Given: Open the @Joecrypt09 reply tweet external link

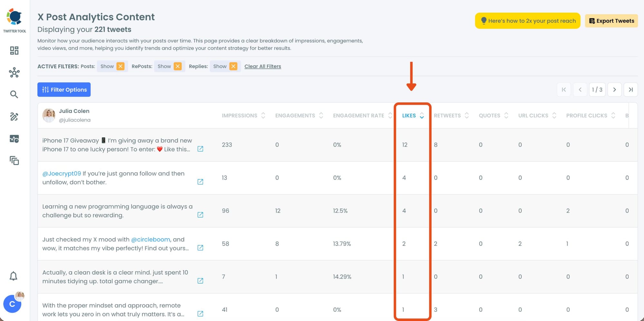Looking at the screenshot, I should [x=200, y=182].
